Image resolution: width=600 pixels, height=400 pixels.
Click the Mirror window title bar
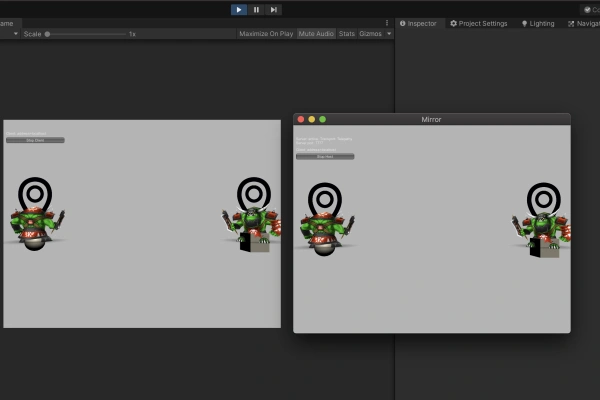[x=432, y=119]
